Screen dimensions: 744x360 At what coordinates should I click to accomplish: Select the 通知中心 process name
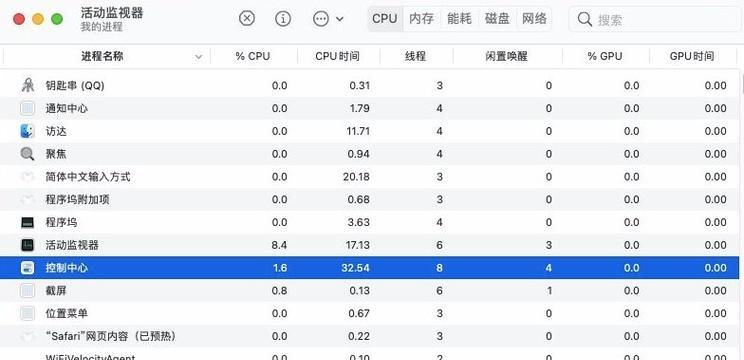tap(66, 108)
